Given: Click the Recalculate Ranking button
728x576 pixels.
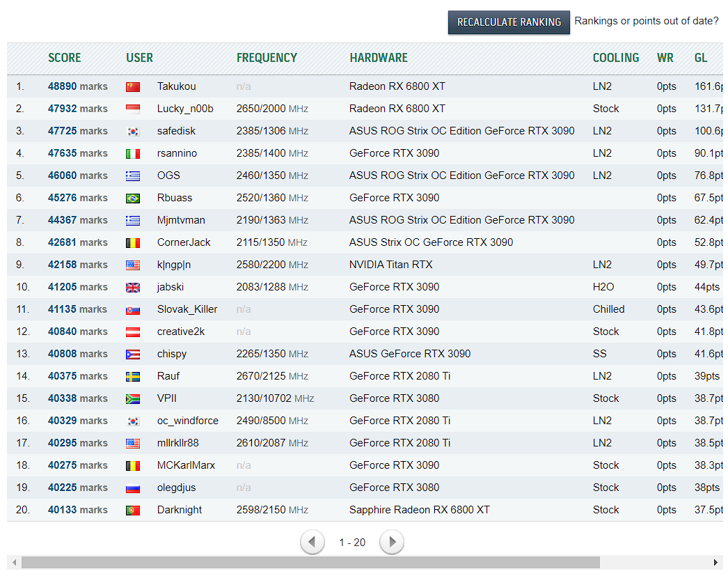Looking at the screenshot, I should [x=509, y=22].
